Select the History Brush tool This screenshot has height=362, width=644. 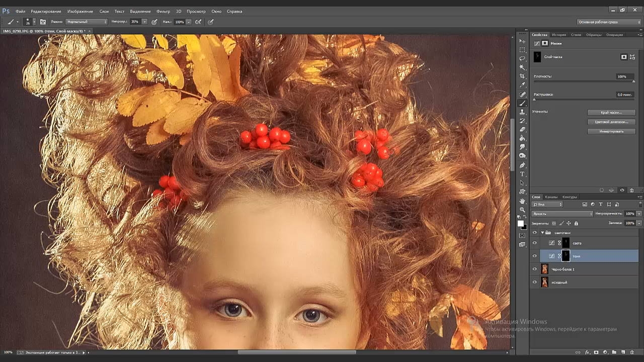pyautogui.click(x=522, y=121)
